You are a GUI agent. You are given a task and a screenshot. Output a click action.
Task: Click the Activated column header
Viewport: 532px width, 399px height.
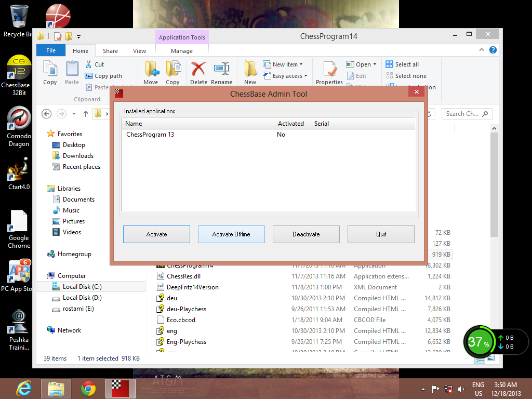pyautogui.click(x=291, y=124)
